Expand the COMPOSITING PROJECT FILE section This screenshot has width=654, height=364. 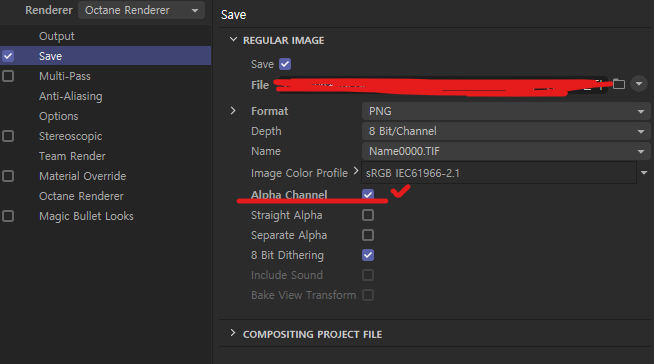point(233,334)
